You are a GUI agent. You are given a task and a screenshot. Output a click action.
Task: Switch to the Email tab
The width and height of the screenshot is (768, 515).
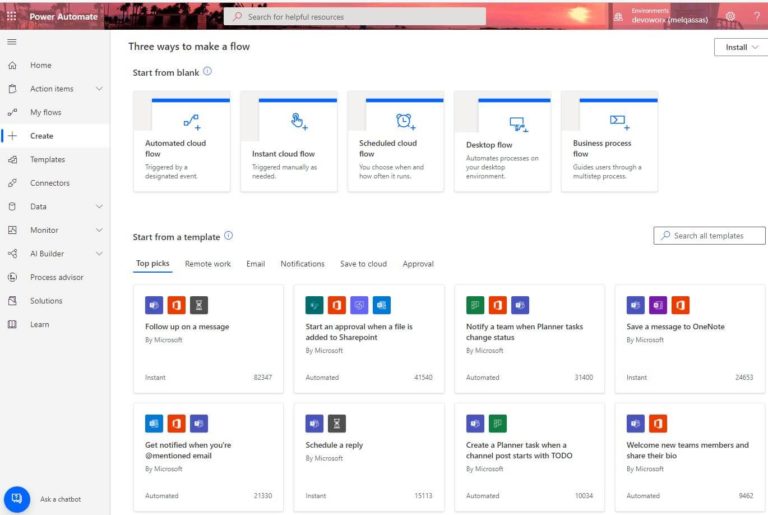coord(256,264)
